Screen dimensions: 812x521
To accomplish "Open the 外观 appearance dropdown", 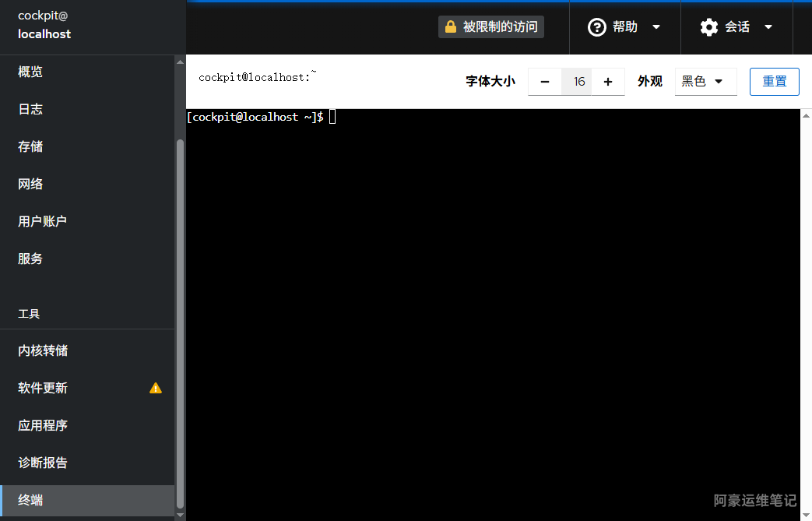I will coord(705,81).
